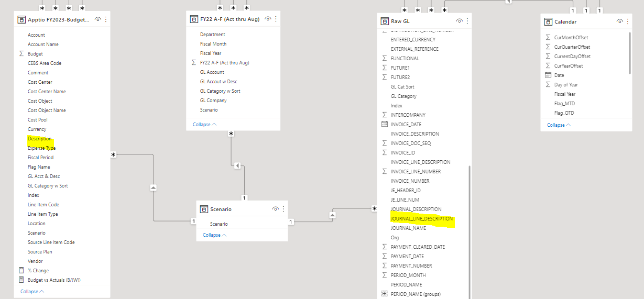Click filter direction arrow on Scenario-Raw GL relationship
644x299 pixels.
point(333,215)
